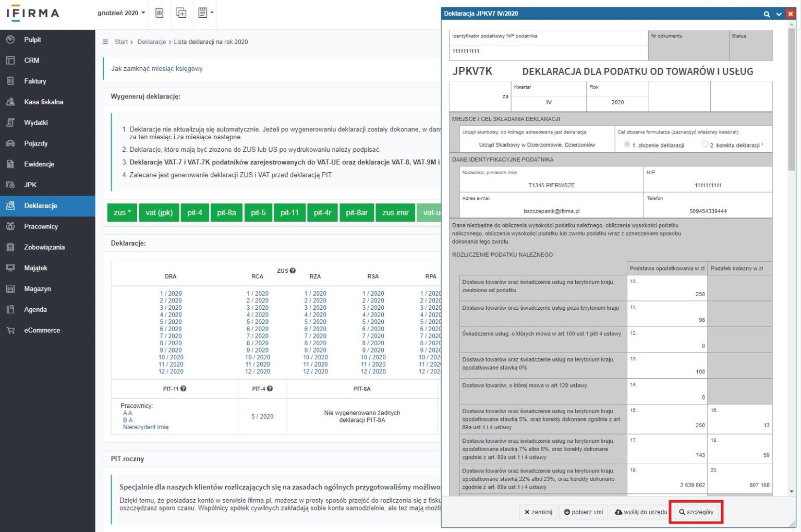Open employee B A PIT-11 link
Image resolution: width=801 pixels, height=532 pixels.
[128, 420]
